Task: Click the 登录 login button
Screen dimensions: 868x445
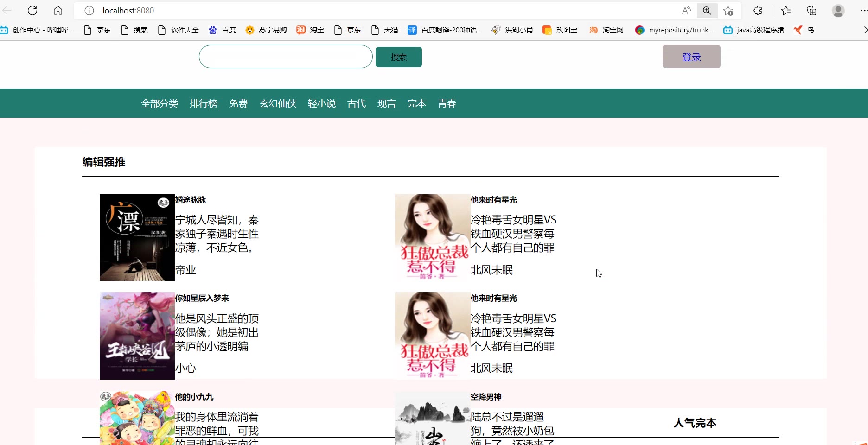Action: click(691, 57)
